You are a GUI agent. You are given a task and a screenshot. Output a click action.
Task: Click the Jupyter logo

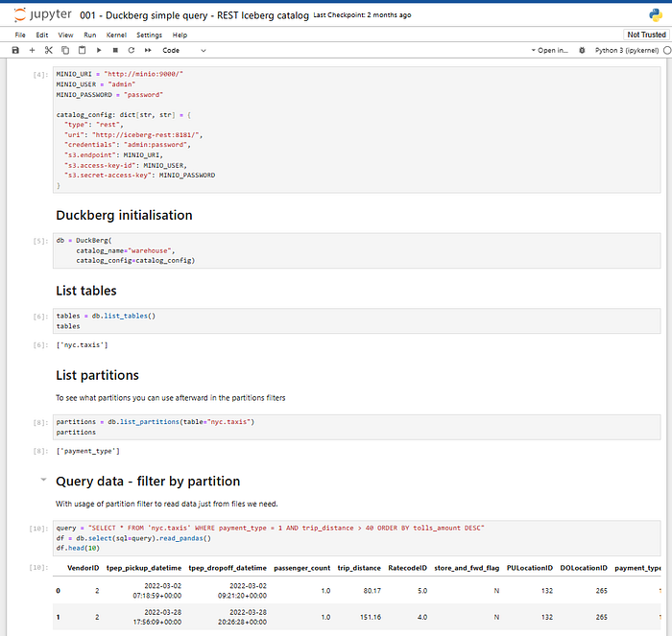click(x=42, y=15)
